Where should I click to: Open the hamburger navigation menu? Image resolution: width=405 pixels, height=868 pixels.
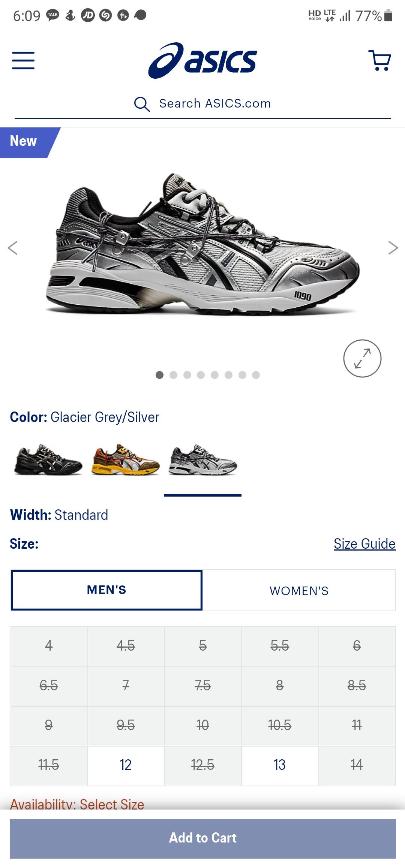(23, 60)
